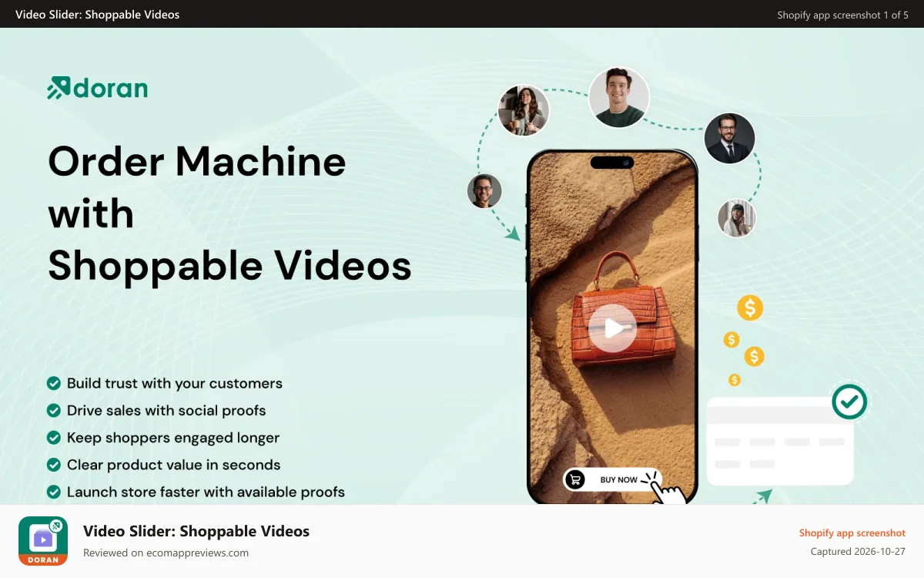Click checkmark beside Drive sales with social proofs
Viewport: 924px width, 578px height.
[54, 410]
